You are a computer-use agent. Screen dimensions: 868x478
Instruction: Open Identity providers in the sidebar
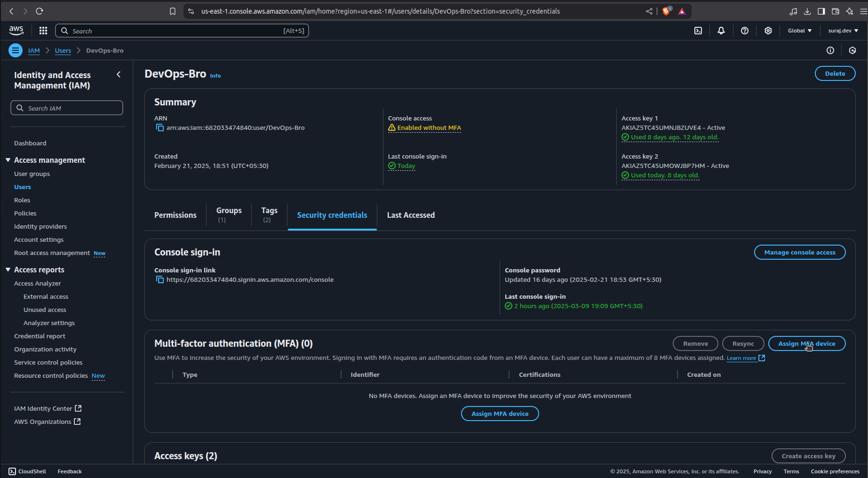(40, 226)
